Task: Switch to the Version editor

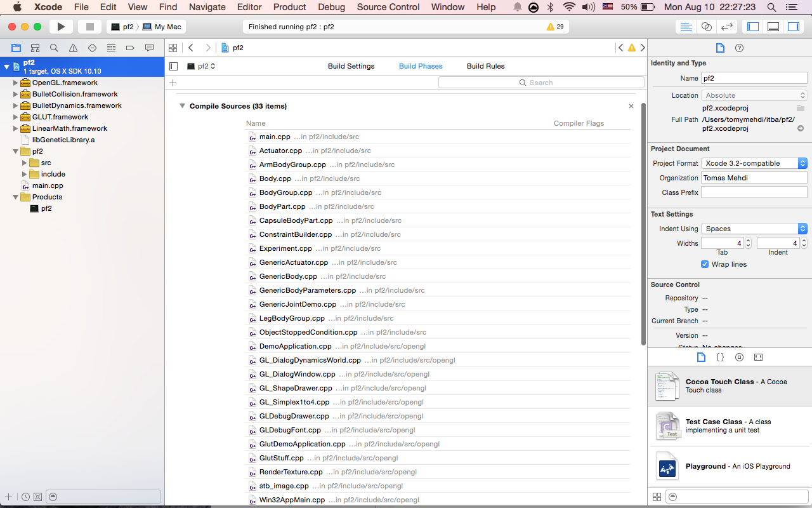Action: (x=727, y=27)
